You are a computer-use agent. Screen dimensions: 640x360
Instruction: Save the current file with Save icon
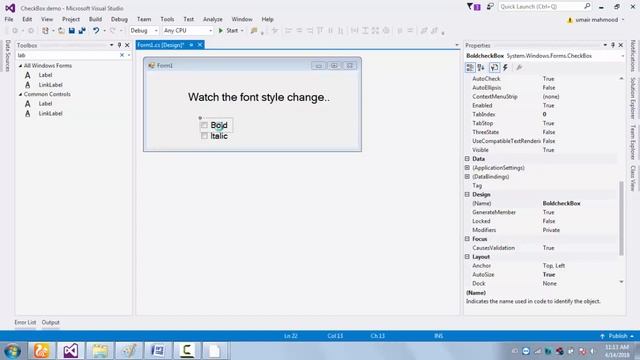pyautogui.click(x=72, y=31)
